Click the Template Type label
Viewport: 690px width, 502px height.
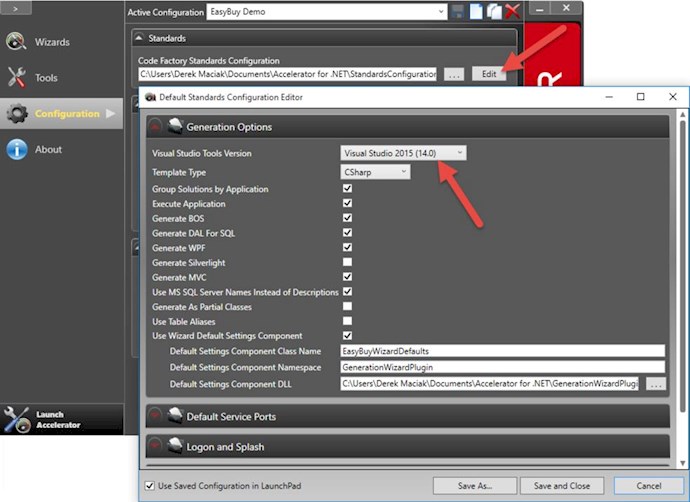click(179, 172)
